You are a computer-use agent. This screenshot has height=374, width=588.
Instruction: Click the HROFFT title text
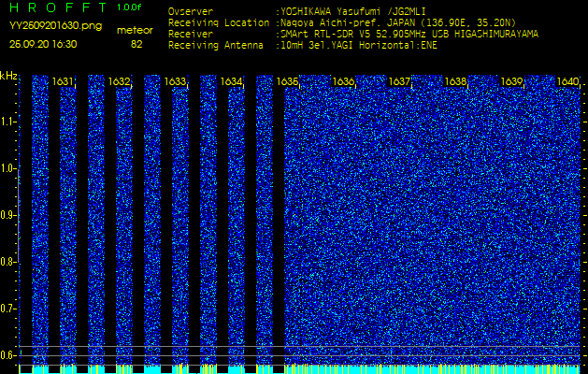(x=58, y=8)
